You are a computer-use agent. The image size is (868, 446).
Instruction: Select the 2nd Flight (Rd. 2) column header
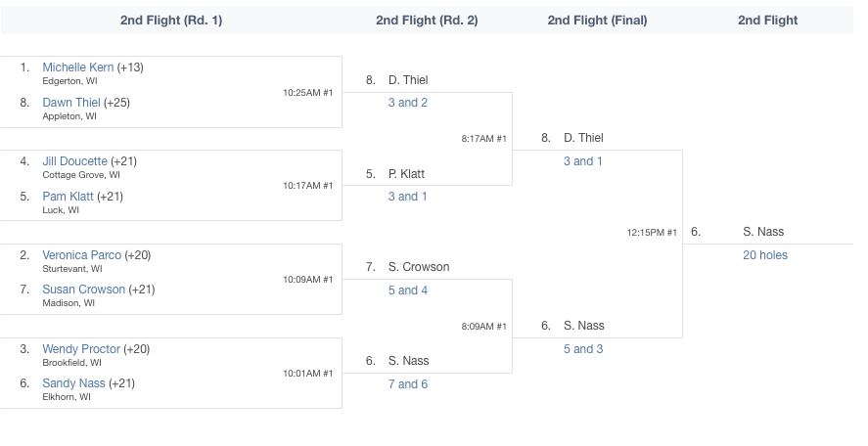click(x=427, y=21)
